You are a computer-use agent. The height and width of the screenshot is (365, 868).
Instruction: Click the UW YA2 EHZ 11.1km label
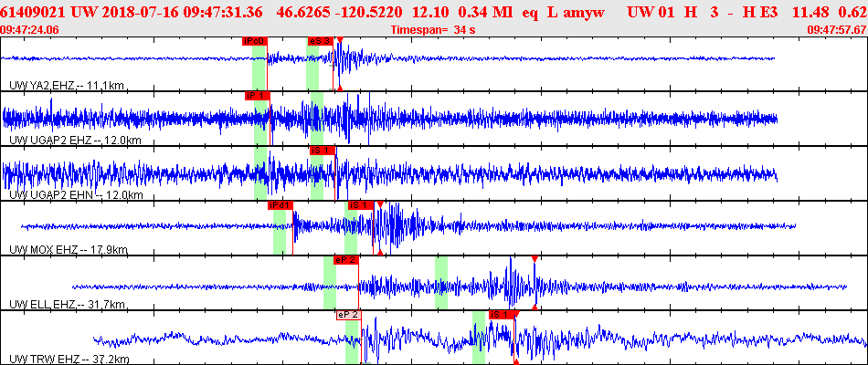67,85
